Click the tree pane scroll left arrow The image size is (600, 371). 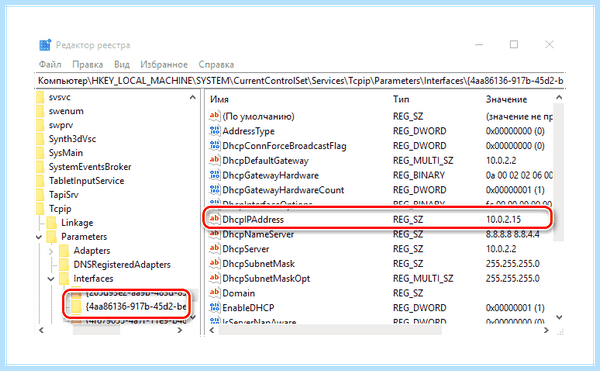point(41,330)
